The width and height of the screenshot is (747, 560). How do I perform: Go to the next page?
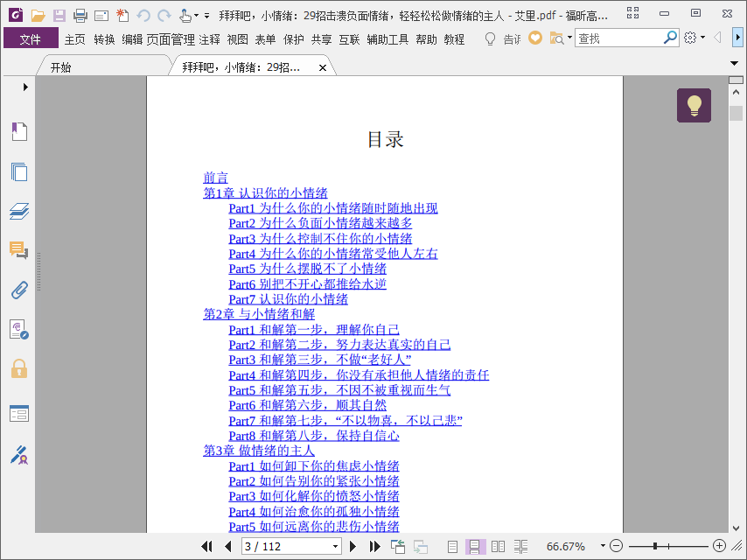353,546
